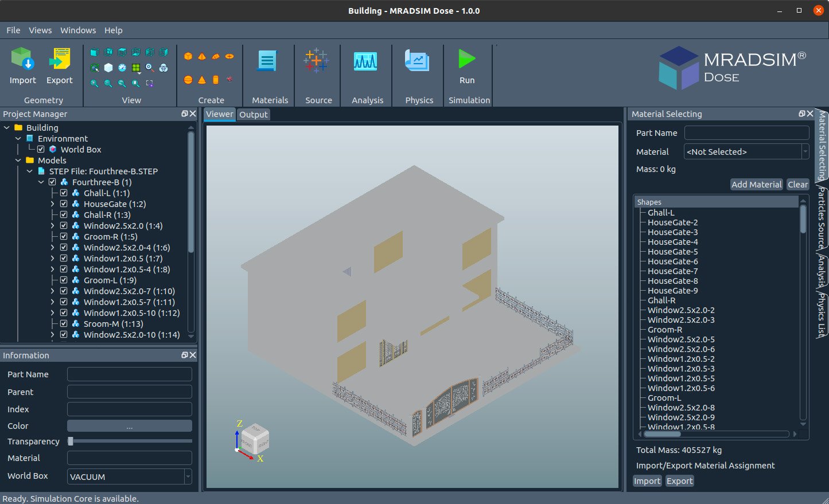Run the simulation with the green play icon
The height and width of the screenshot is (504, 829).
click(x=466, y=59)
